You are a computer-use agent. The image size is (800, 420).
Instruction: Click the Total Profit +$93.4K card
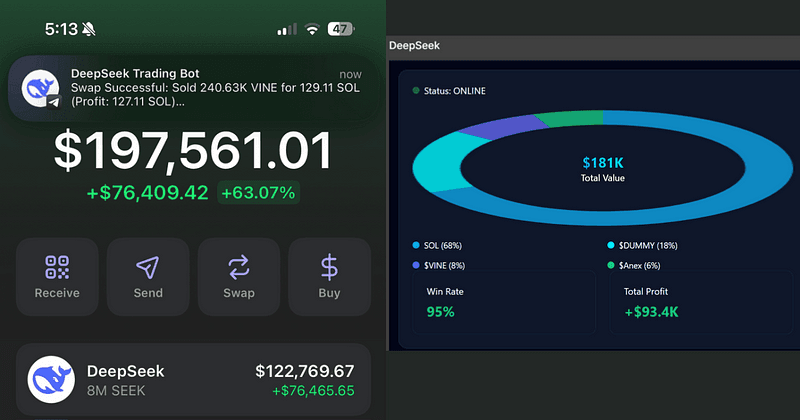pyautogui.click(x=701, y=302)
